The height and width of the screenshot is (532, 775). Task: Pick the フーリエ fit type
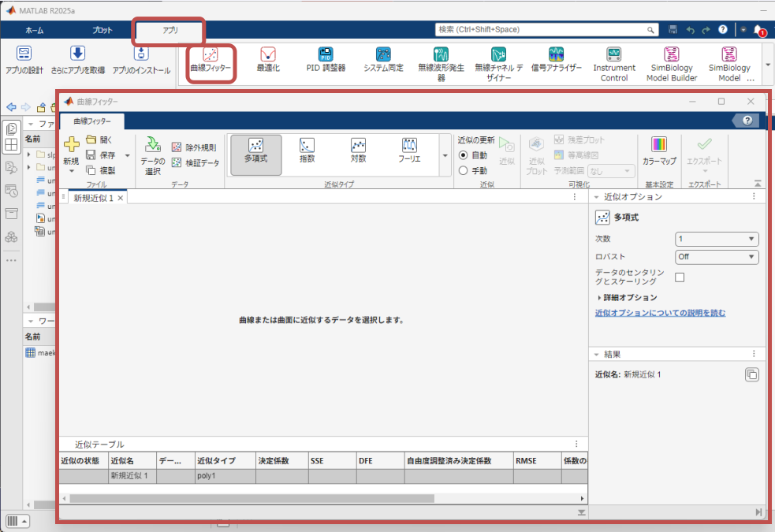410,151
